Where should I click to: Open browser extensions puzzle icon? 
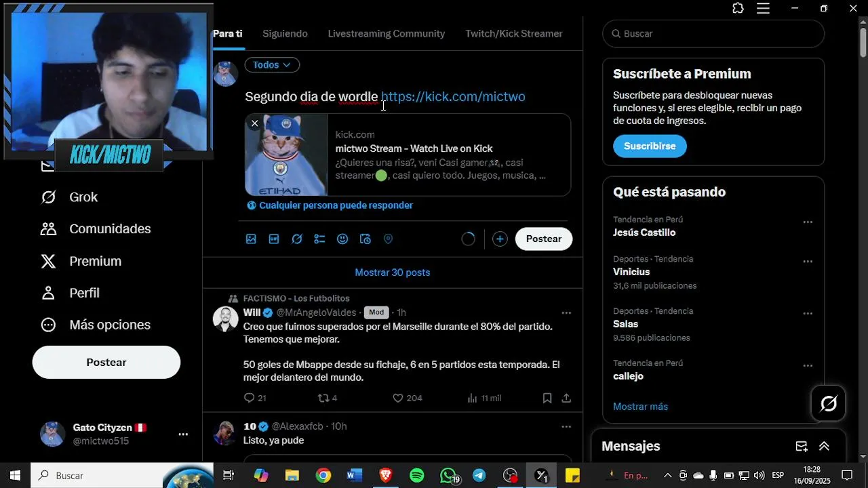pos(738,8)
